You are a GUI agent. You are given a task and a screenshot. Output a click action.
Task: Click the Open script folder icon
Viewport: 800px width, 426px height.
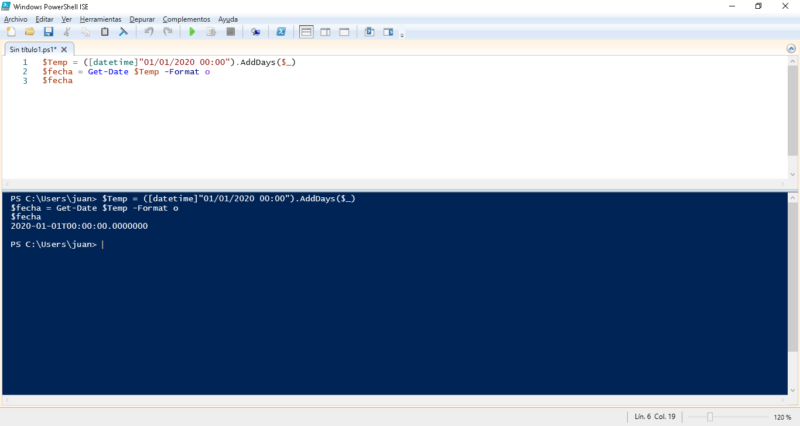[29, 32]
